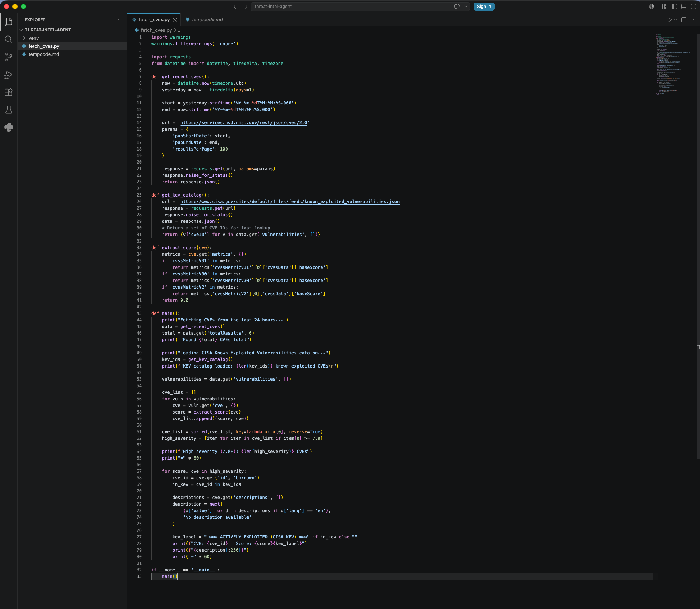
Task: Click the Copilot status icon in the title bar
Action: (651, 7)
